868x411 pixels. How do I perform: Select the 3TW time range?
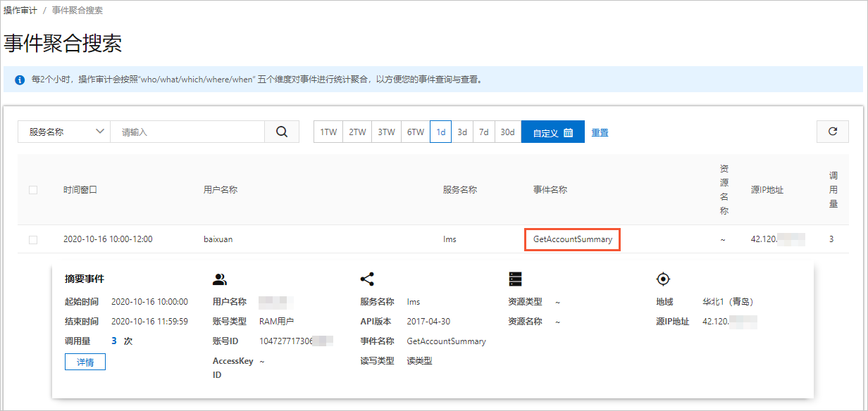point(386,132)
